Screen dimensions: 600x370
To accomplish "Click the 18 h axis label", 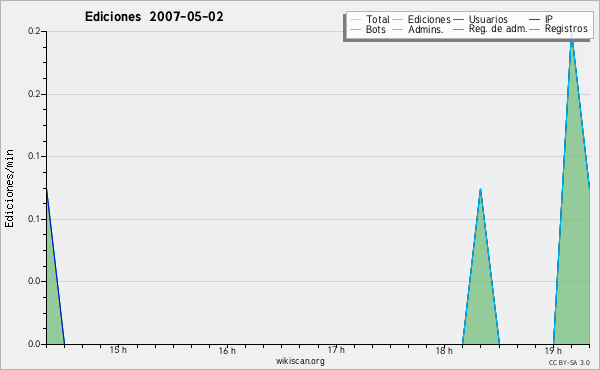I will click(444, 350).
